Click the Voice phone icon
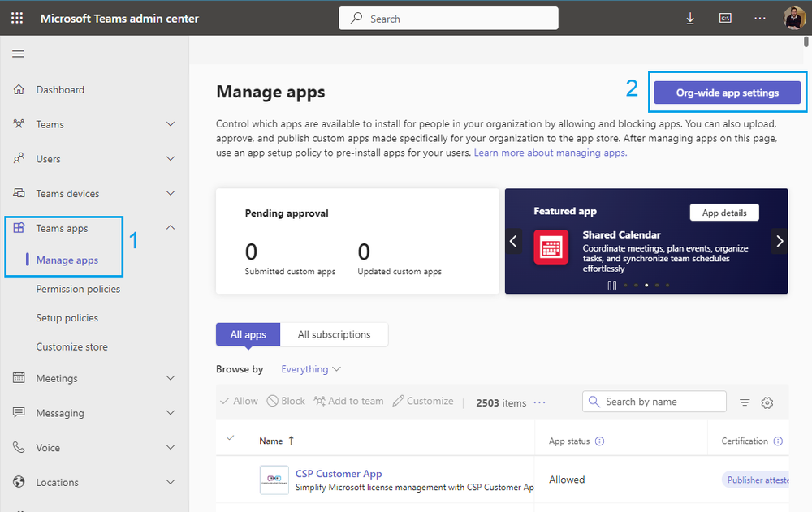The height and width of the screenshot is (512, 812). (19, 447)
